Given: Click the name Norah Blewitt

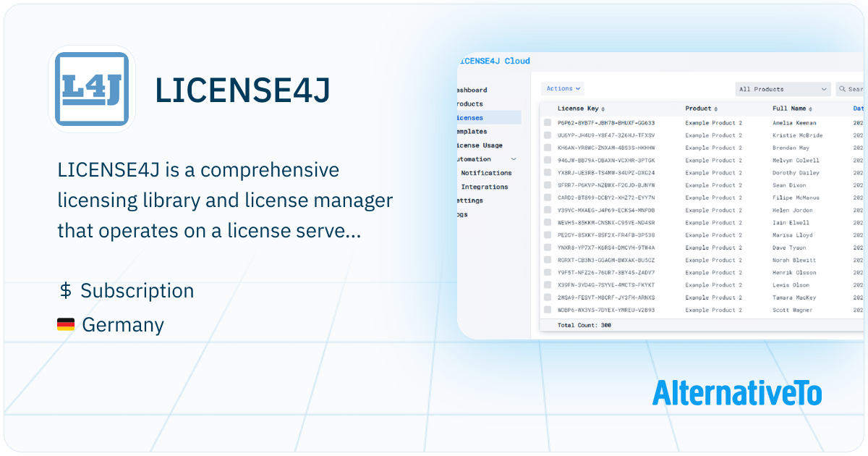Looking at the screenshot, I should point(794,260).
